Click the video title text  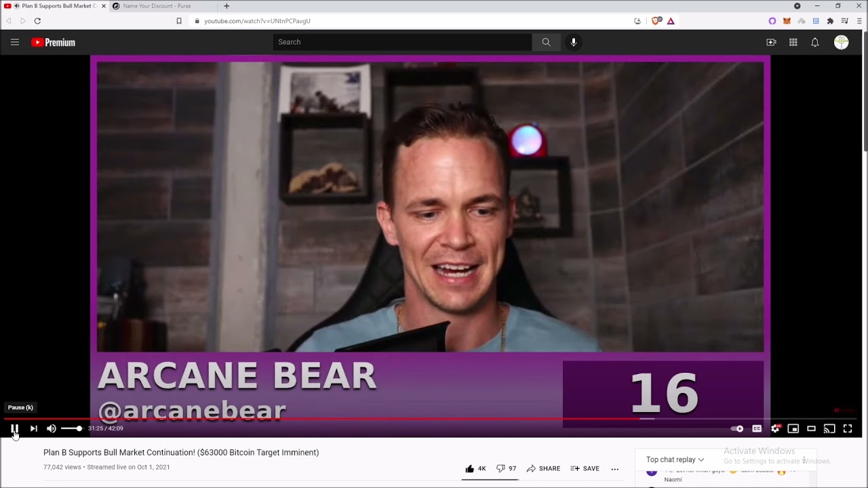pyautogui.click(x=181, y=452)
